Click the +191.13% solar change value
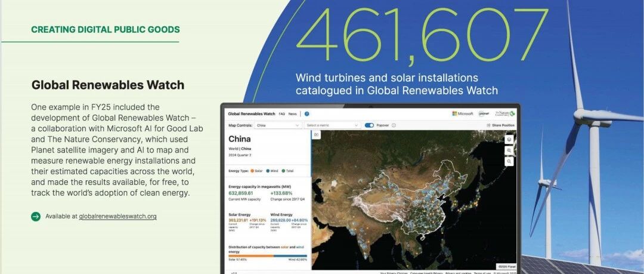Screen dimensions: 644x274 pos(258,220)
